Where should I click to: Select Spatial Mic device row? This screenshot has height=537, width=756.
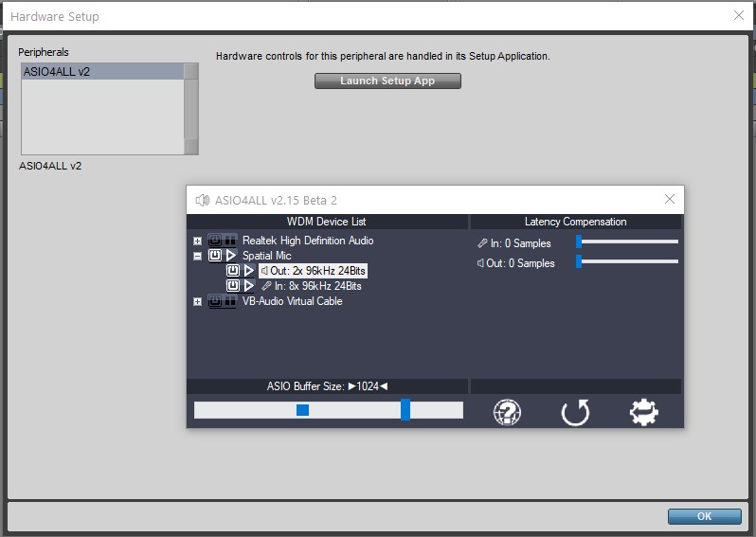266,256
